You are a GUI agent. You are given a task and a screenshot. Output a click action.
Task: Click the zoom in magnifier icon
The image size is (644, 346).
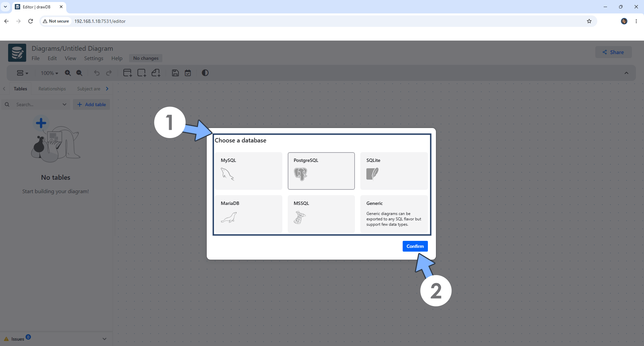pyautogui.click(x=68, y=73)
